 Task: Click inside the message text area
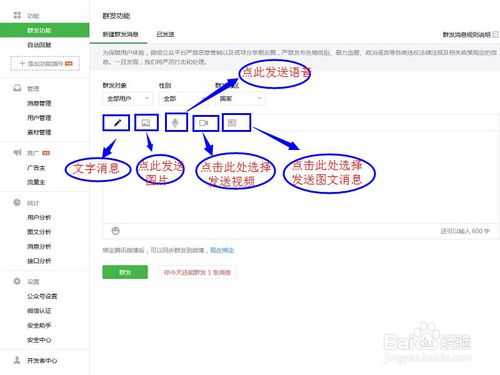click(x=301, y=177)
